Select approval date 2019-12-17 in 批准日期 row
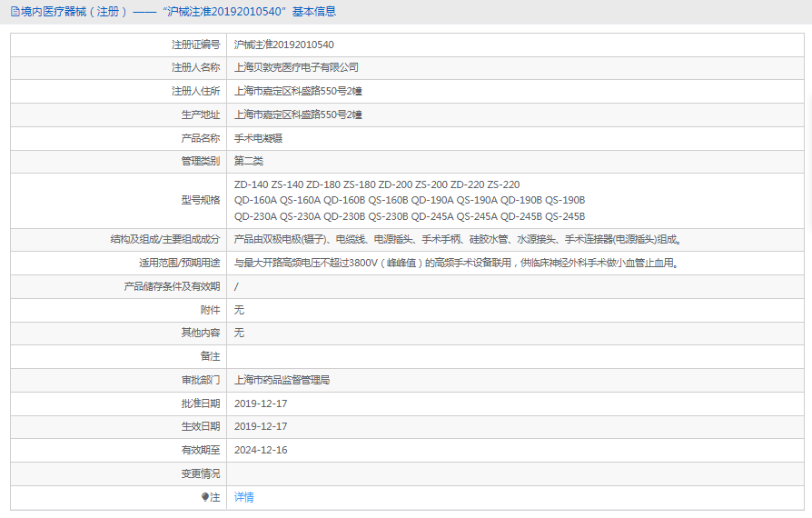The image size is (812, 518). tap(261, 403)
